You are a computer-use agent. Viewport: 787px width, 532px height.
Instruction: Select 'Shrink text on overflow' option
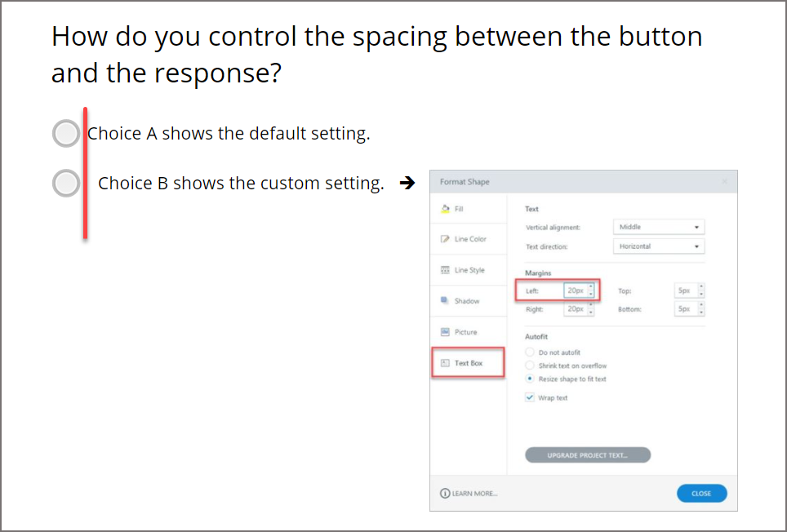(x=531, y=366)
